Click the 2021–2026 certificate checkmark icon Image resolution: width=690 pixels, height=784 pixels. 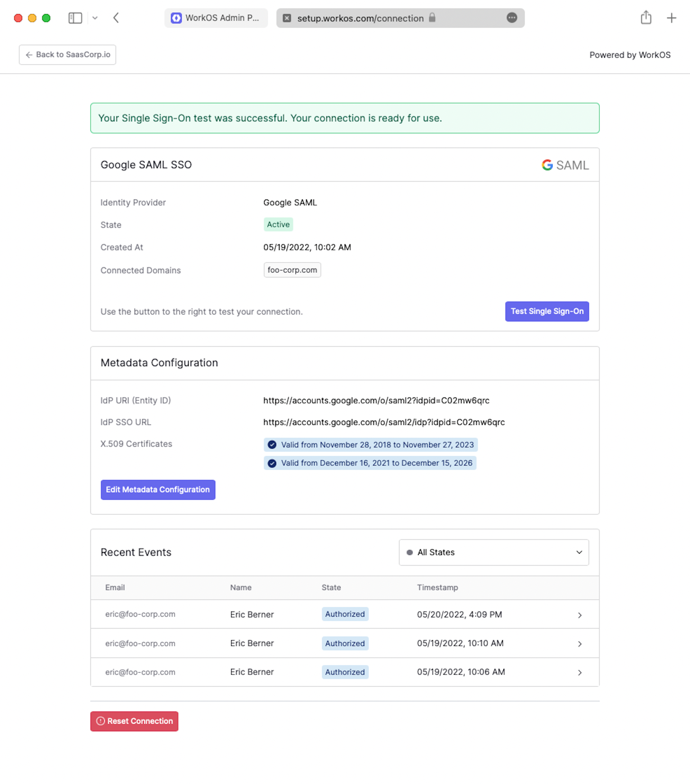(x=272, y=463)
